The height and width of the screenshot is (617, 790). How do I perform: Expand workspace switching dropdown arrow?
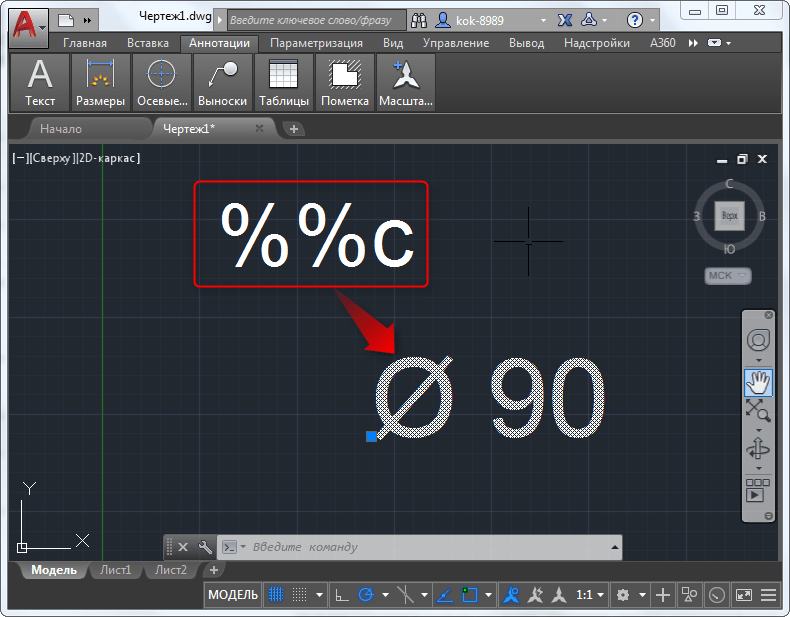(x=642, y=595)
